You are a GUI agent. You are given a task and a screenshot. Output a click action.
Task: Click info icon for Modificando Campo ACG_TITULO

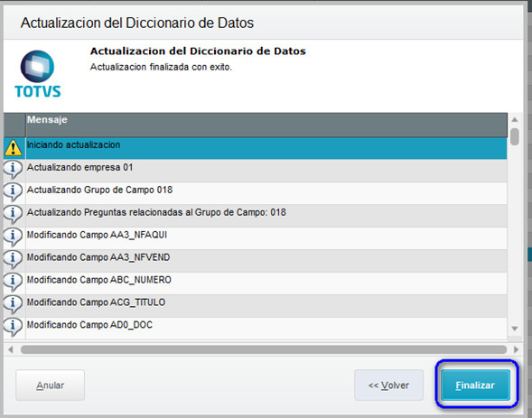[x=13, y=304]
